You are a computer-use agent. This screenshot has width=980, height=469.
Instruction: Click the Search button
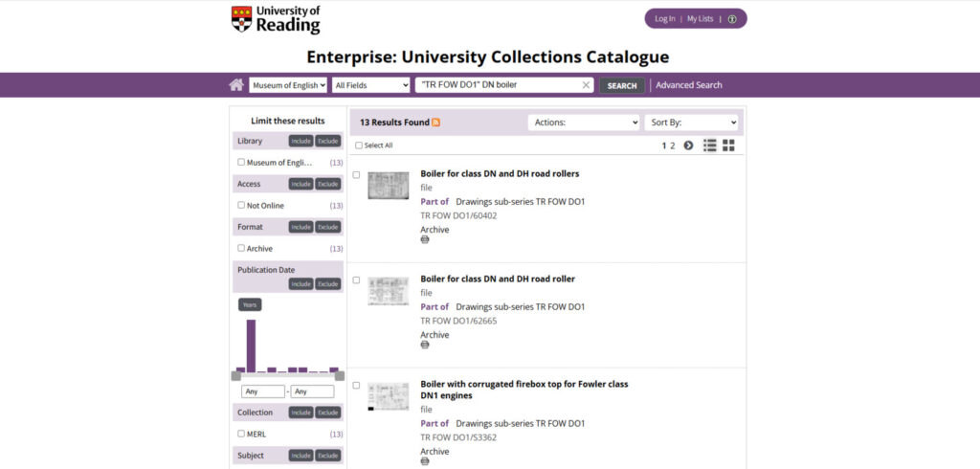pos(622,86)
